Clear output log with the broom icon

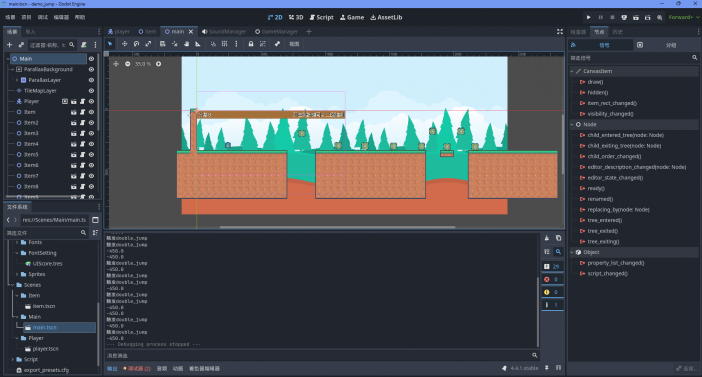click(x=547, y=238)
